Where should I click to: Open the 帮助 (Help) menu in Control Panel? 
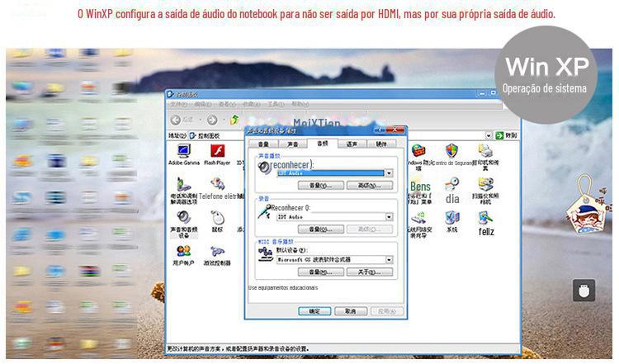pyautogui.click(x=300, y=104)
